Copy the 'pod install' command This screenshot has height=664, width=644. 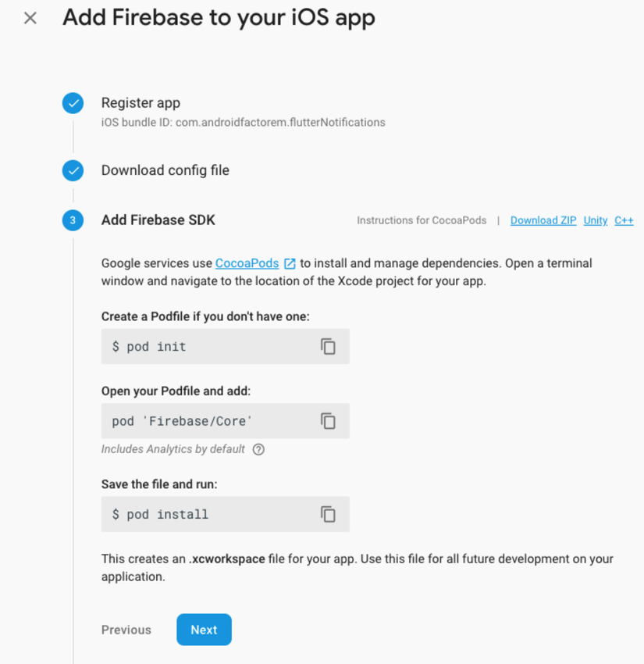tap(328, 514)
